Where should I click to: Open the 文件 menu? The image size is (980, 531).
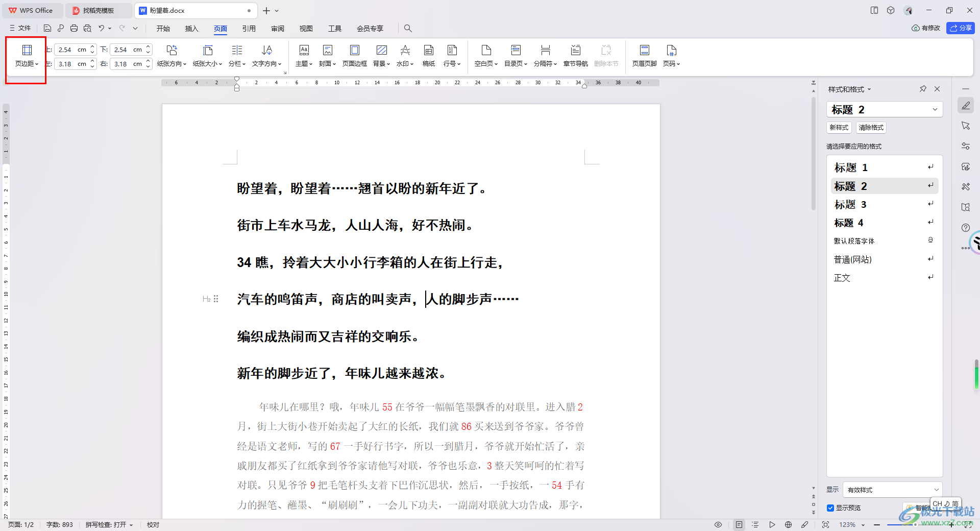[20, 29]
